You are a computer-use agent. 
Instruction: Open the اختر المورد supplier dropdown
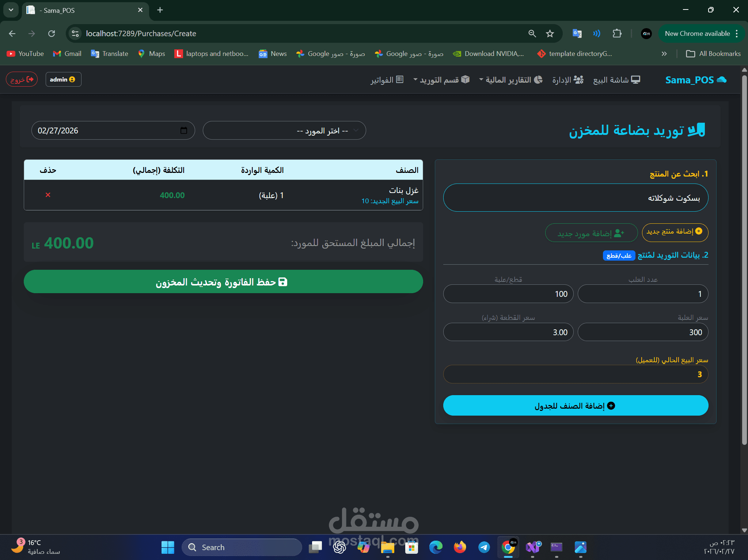coord(284,130)
